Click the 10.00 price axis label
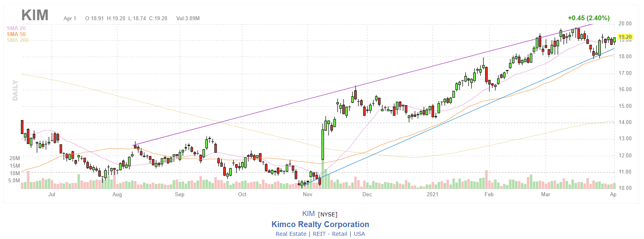This screenshot has height=239, width=644. coord(625,188)
